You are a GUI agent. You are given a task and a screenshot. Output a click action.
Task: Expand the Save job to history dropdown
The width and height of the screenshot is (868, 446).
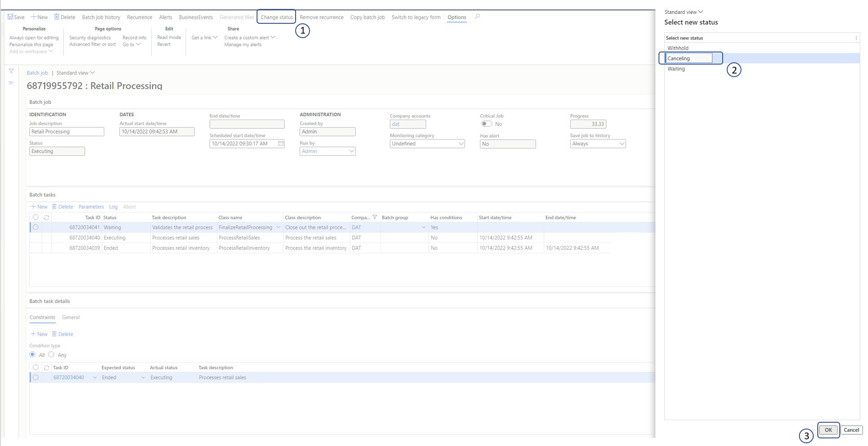tap(621, 143)
